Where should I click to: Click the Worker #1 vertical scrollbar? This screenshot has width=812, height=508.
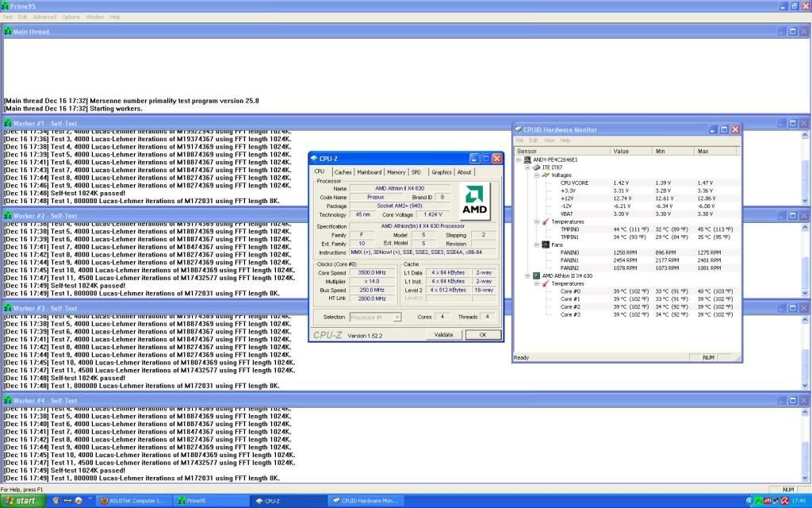[x=804, y=168]
